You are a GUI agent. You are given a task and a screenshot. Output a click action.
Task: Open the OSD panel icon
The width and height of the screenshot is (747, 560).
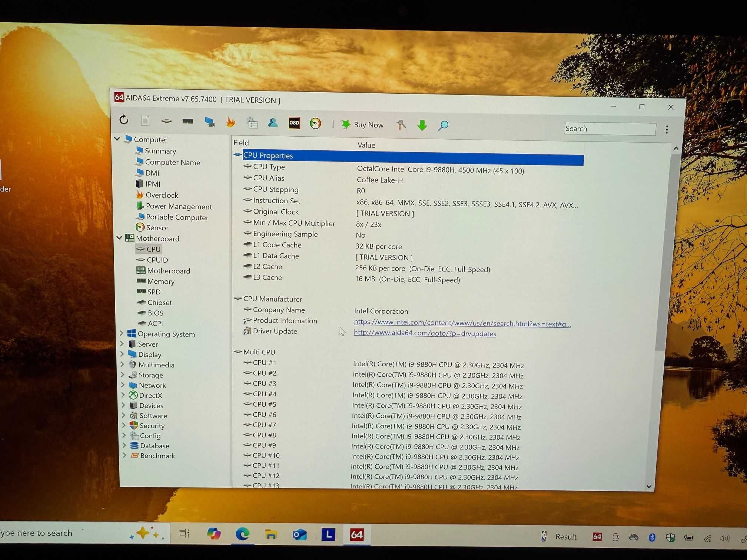tap(294, 123)
